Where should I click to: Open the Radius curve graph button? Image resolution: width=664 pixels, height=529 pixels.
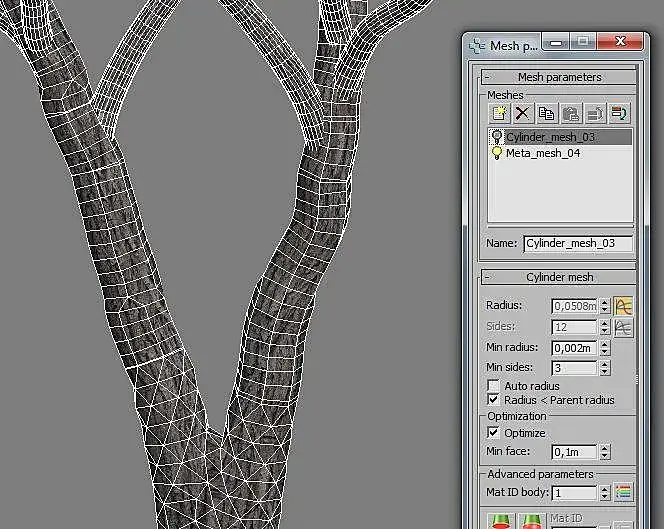(623, 306)
